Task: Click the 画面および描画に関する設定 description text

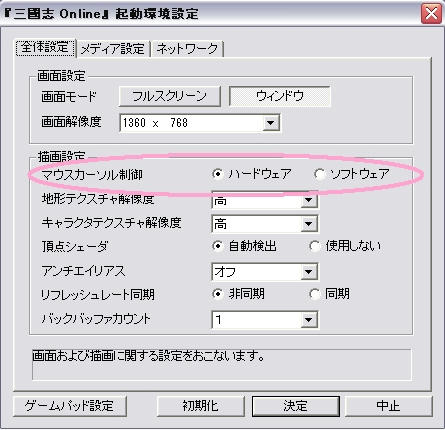Action: (x=149, y=356)
